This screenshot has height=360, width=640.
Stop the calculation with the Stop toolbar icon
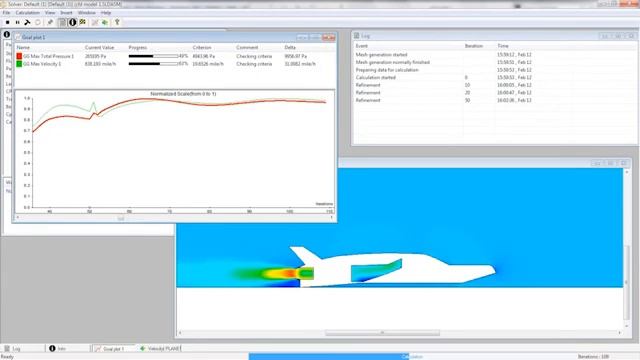tap(7, 22)
